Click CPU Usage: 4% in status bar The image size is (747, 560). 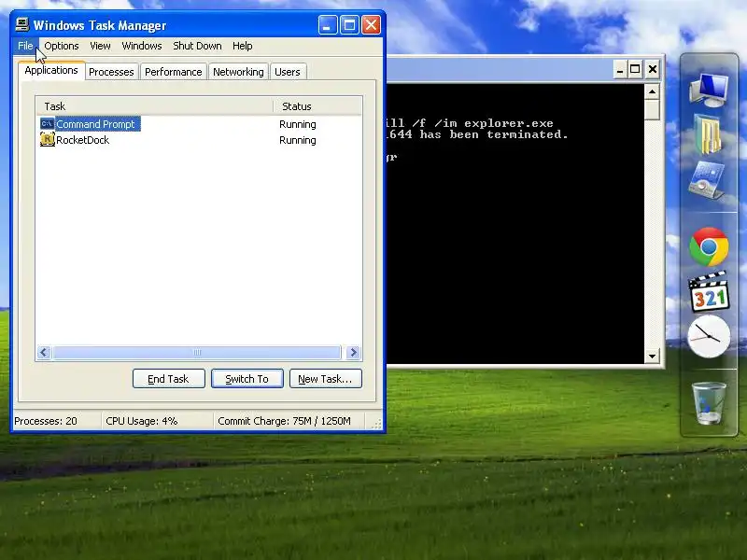[142, 421]
